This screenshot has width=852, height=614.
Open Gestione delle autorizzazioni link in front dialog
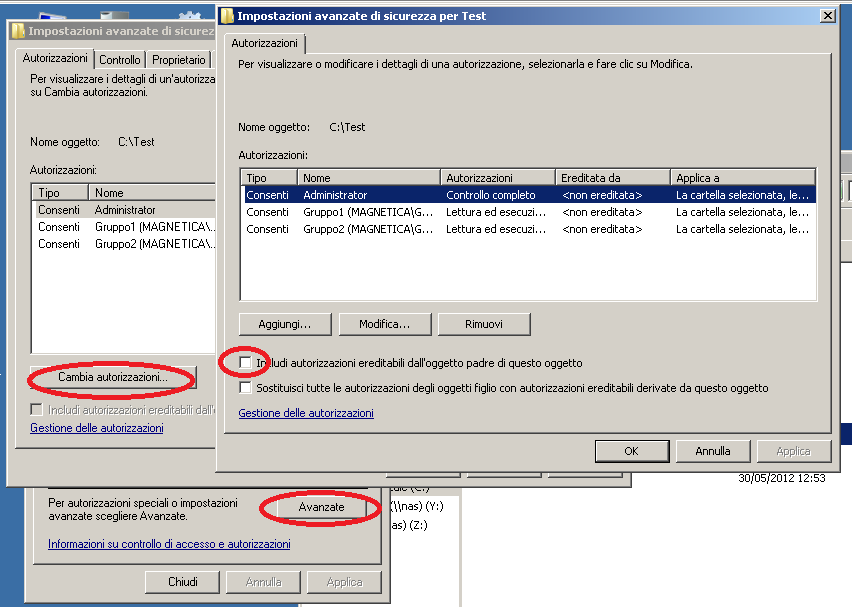(306, 413)
